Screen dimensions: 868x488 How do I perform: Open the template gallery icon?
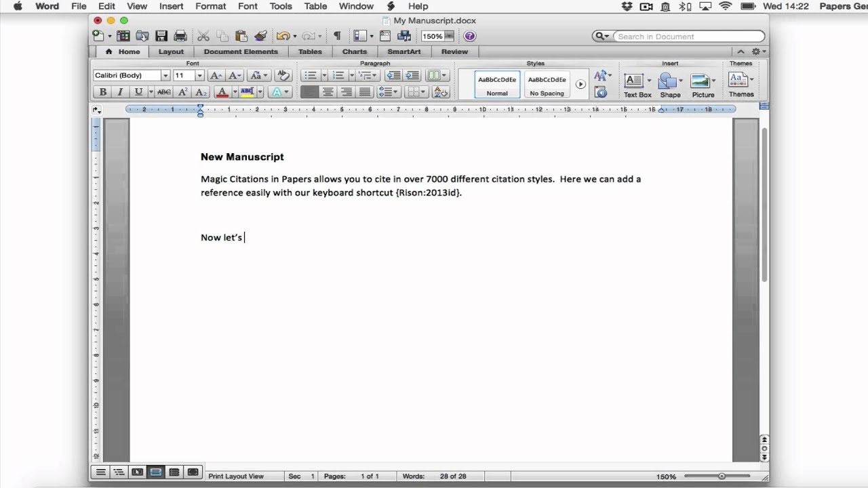coord(123,36)
